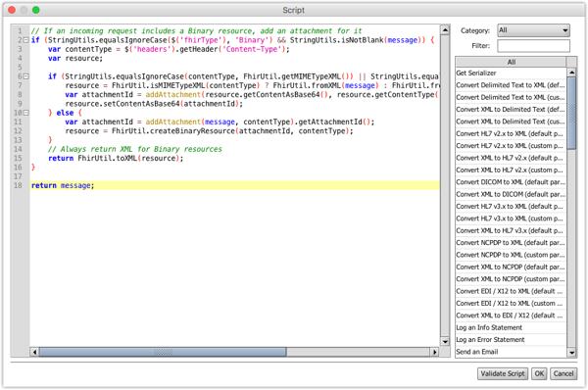The height and width of the screenshot is (390, 588).
Task: Collapse the code fold at line 6
Action: point(25,76)
